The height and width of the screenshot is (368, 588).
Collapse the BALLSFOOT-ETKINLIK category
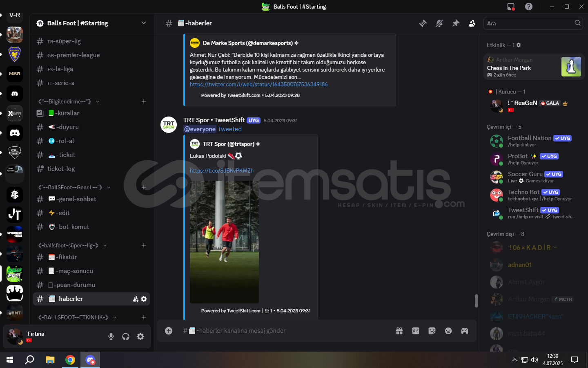(x=77, y=317)
